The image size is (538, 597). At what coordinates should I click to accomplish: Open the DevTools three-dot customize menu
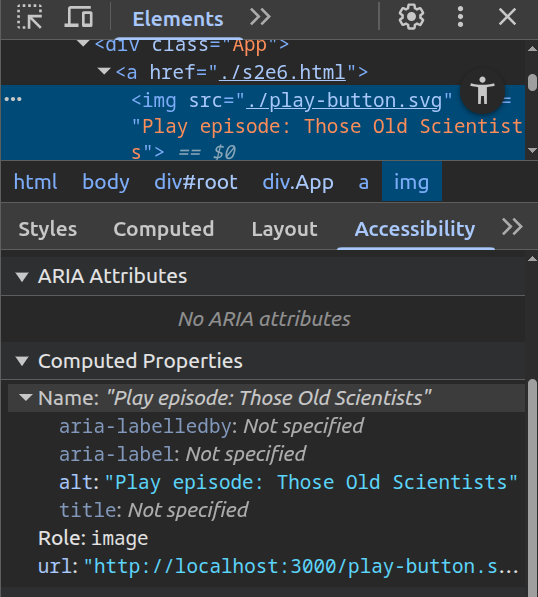pos(460,17)
